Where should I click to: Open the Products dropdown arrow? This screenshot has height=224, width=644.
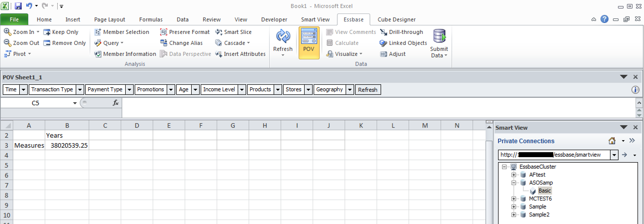coord(278,90)
